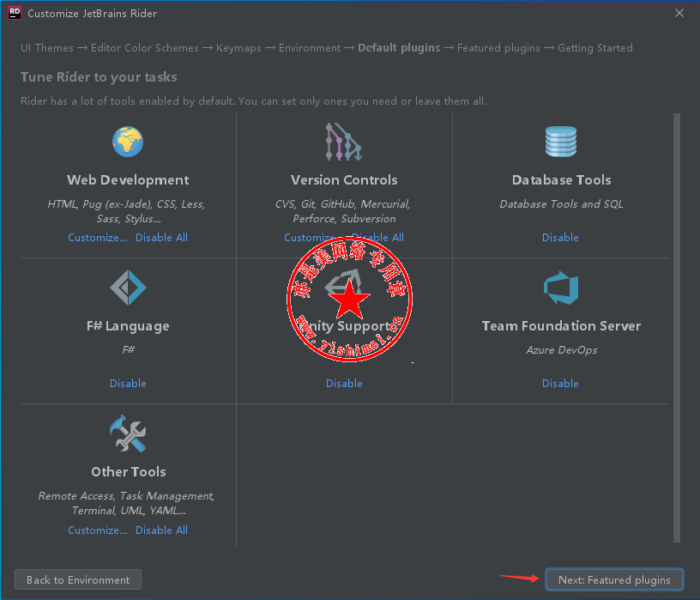Select the 'Version Controls' heading
This screenshot has width=700, height=600.
click(x=344, y=180)
